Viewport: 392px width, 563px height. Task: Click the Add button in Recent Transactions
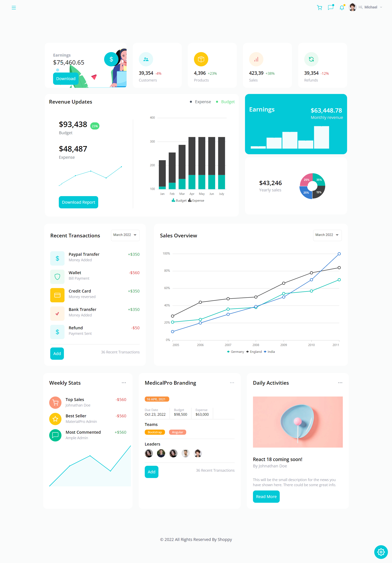tap(57, 353)
